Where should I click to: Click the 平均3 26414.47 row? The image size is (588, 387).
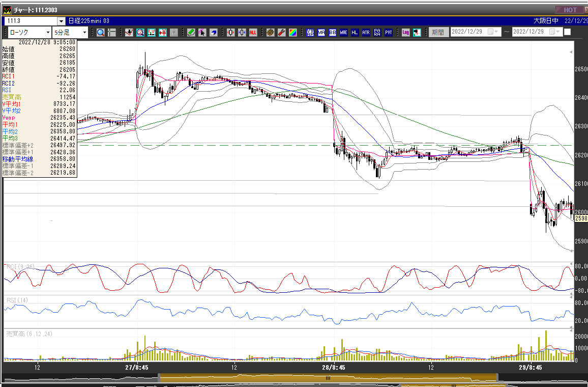[39, 139]
